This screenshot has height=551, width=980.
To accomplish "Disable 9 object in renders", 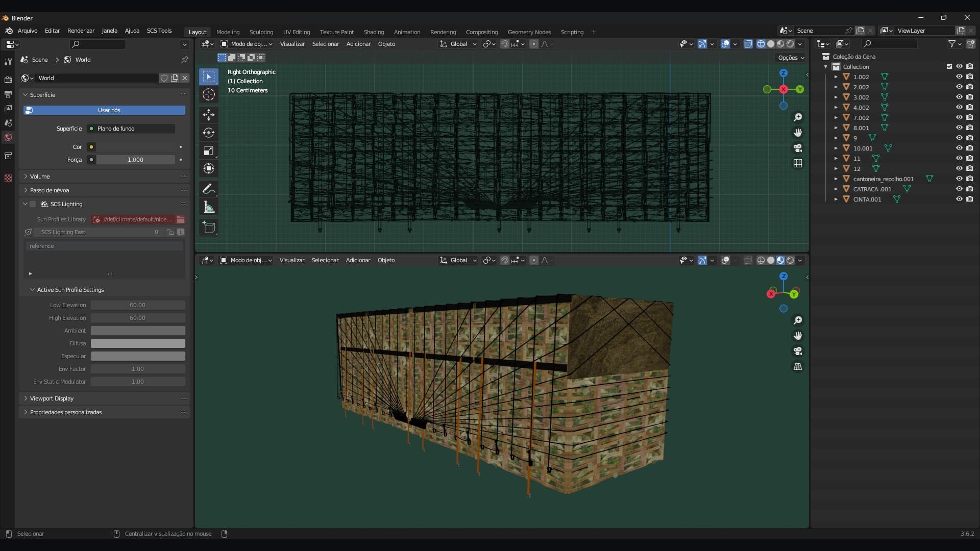I will pos(969,138).
